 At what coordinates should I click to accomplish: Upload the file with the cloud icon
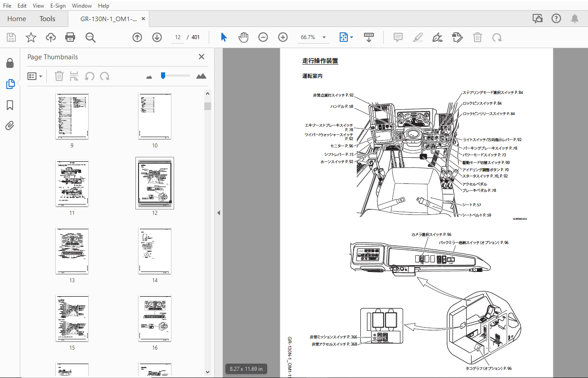pos(51,37)
